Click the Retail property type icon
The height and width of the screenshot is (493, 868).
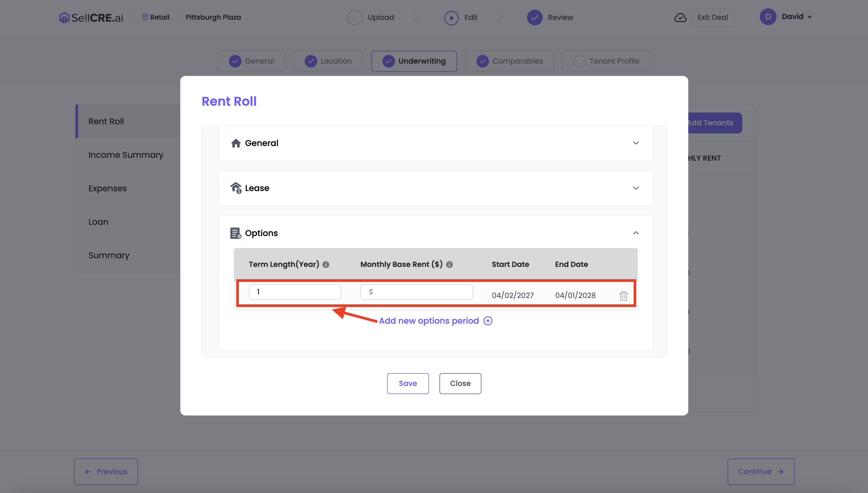tap(145, 17)
